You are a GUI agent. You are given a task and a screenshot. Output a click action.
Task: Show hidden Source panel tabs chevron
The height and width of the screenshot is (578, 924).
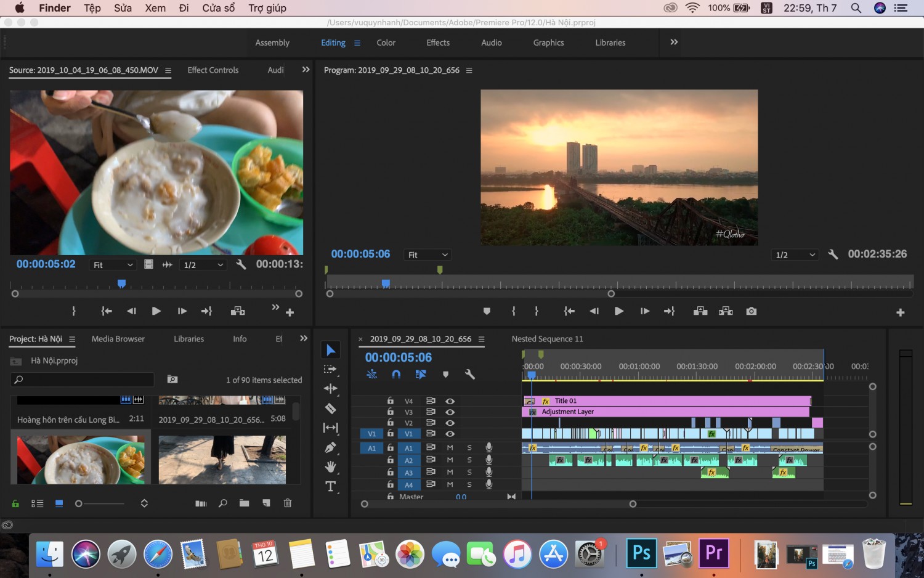306,70
